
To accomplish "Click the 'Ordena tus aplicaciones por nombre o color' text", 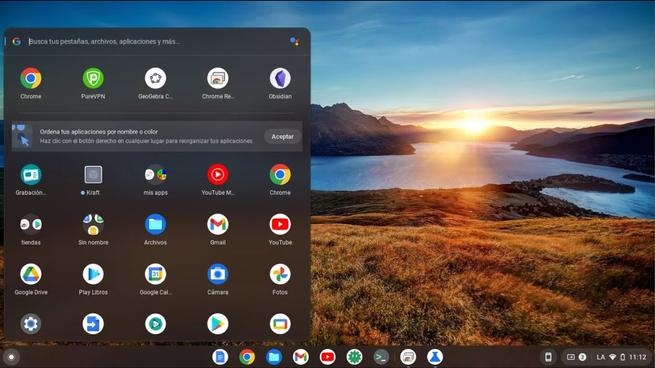I will 99,132.
